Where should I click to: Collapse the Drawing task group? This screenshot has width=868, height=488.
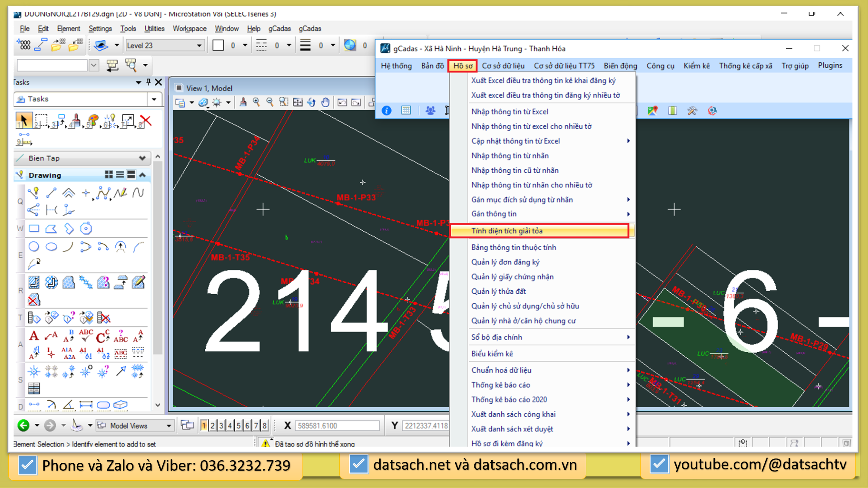click(142, 175)
